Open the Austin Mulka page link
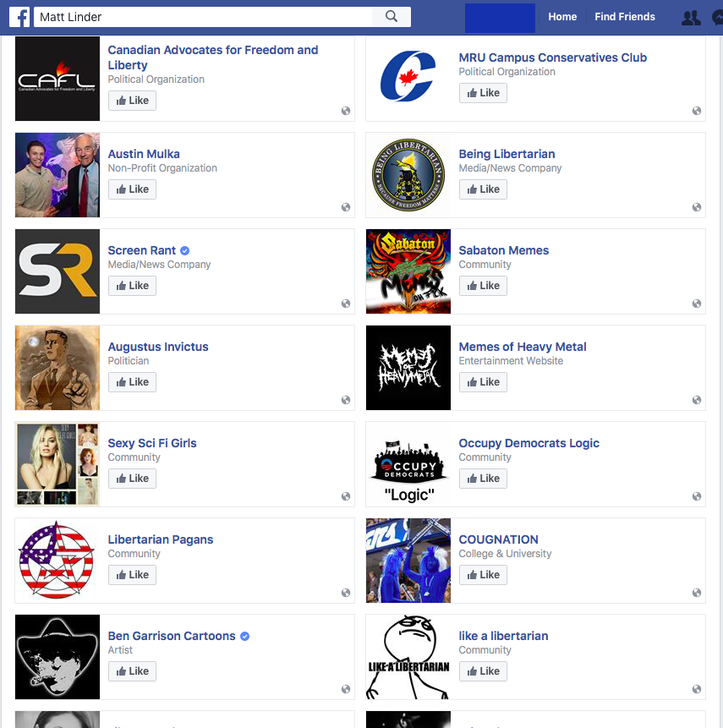 pyautogui.click(x=144, y=154)
